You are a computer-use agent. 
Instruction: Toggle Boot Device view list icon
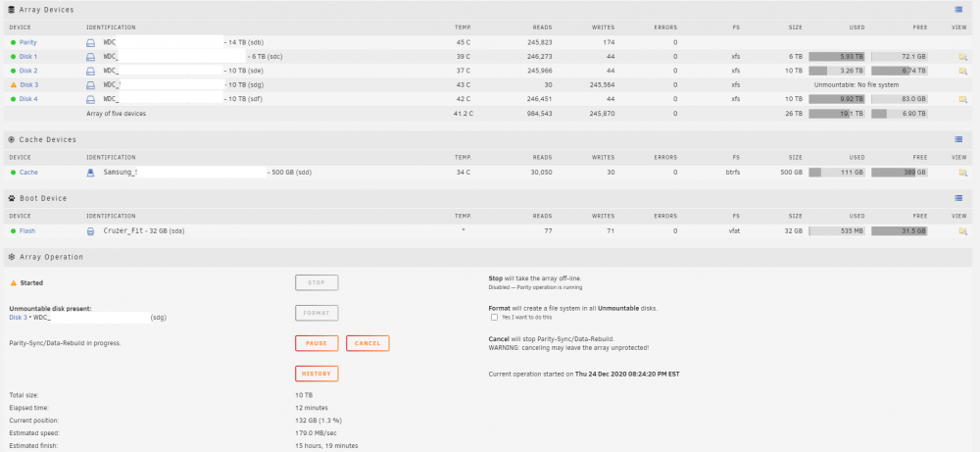958,198
